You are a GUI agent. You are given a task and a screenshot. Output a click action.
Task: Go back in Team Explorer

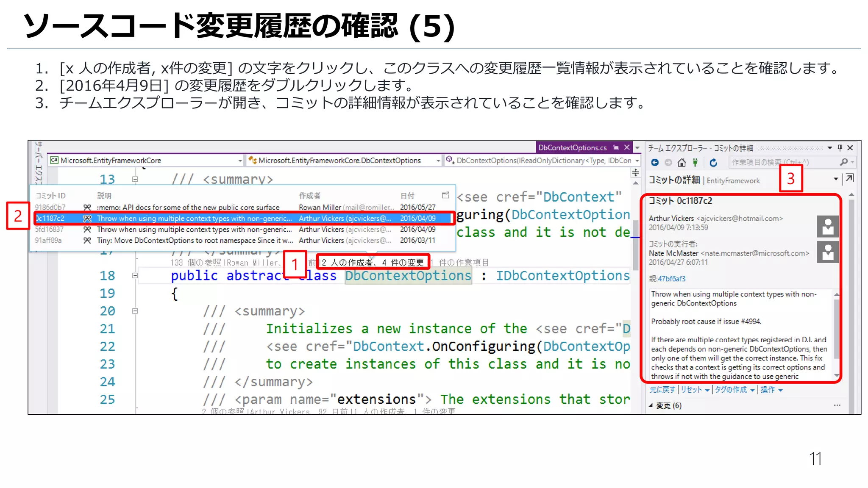pyautogui.click(x=655, y=162)
